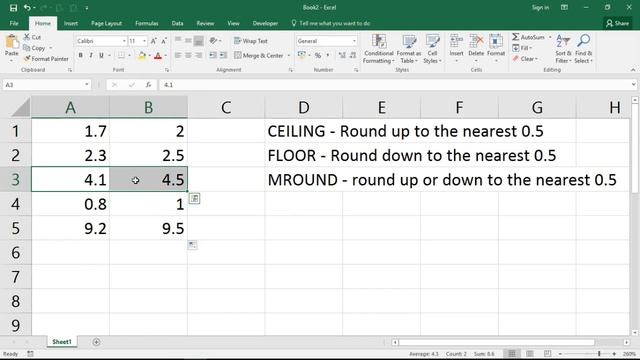The width and height of the screenshot is (640, 360).
Task: Activate the Format Painter tool
Action: pyautogui.click(x=46, y=59)
